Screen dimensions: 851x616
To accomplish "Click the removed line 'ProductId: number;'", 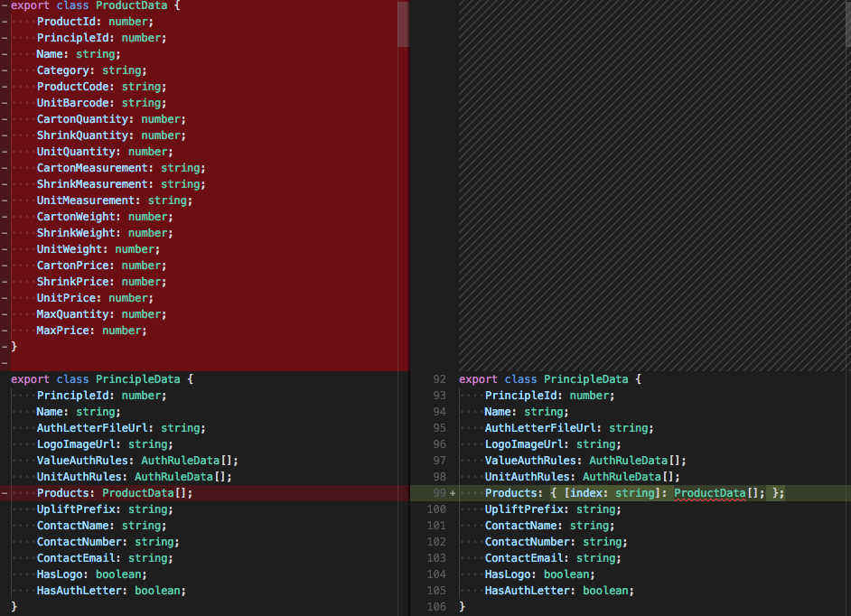I will (x=95, y=22).
